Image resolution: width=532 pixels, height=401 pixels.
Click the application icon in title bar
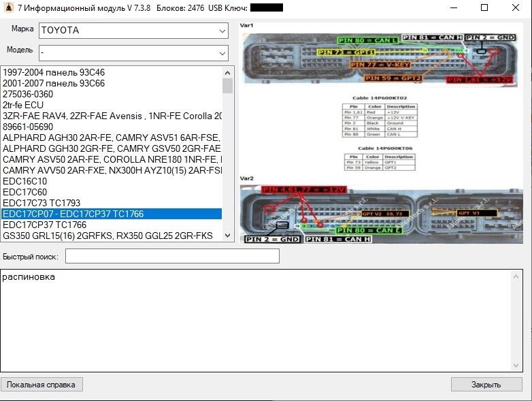(8, 7)
